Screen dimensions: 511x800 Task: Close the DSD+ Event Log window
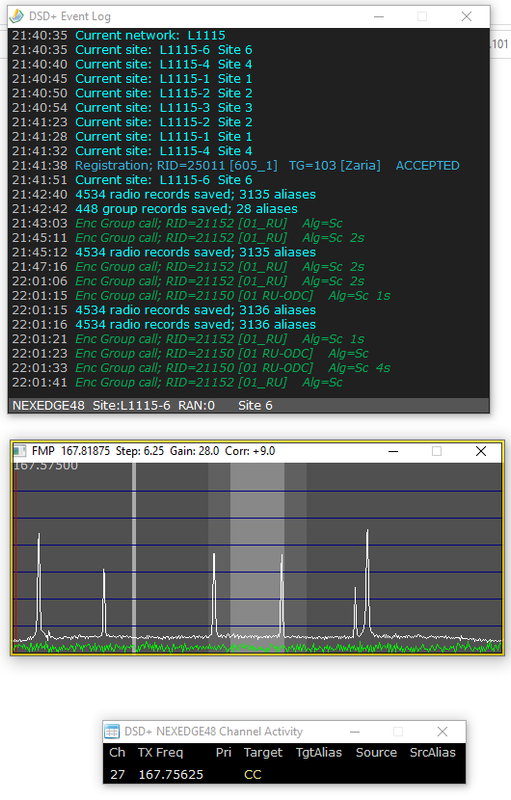tap(466, 16)
